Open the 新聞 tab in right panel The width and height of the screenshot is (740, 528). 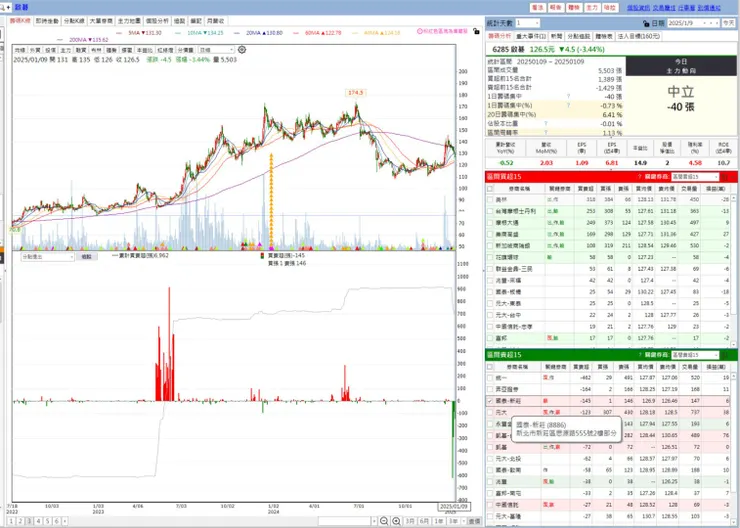(x=556, y=36)
